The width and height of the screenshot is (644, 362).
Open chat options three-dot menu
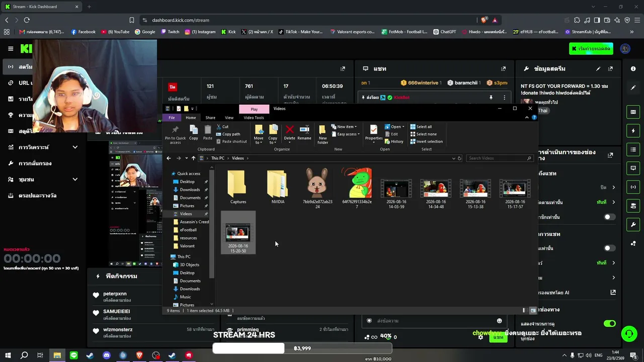pos(504,98)
